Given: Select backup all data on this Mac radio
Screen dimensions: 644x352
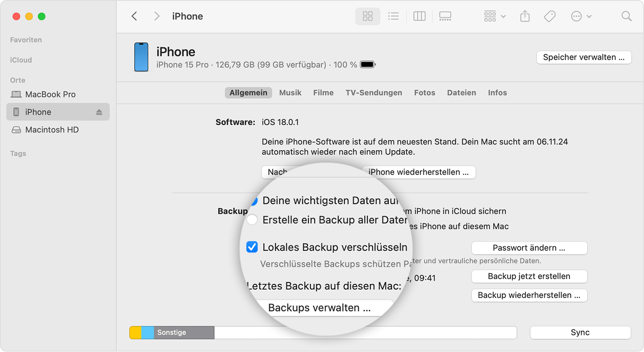Looking at the screenshot, I should click(x=252, y=220).
